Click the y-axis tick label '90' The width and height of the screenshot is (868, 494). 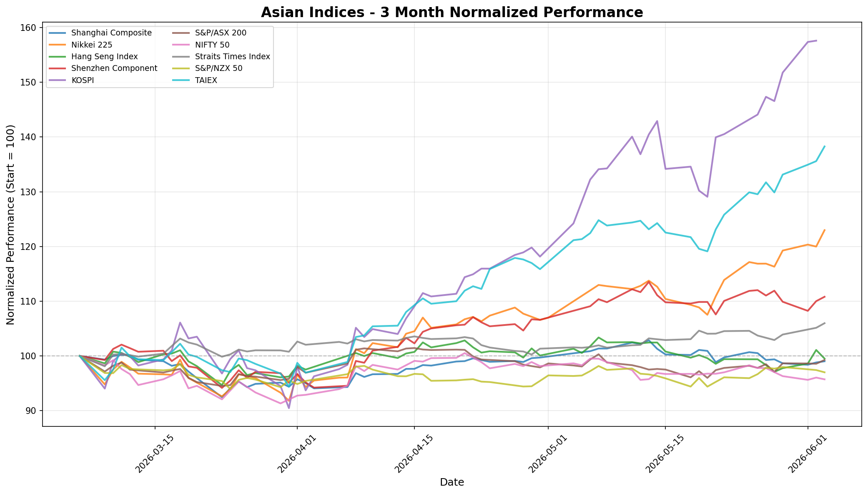32,411
